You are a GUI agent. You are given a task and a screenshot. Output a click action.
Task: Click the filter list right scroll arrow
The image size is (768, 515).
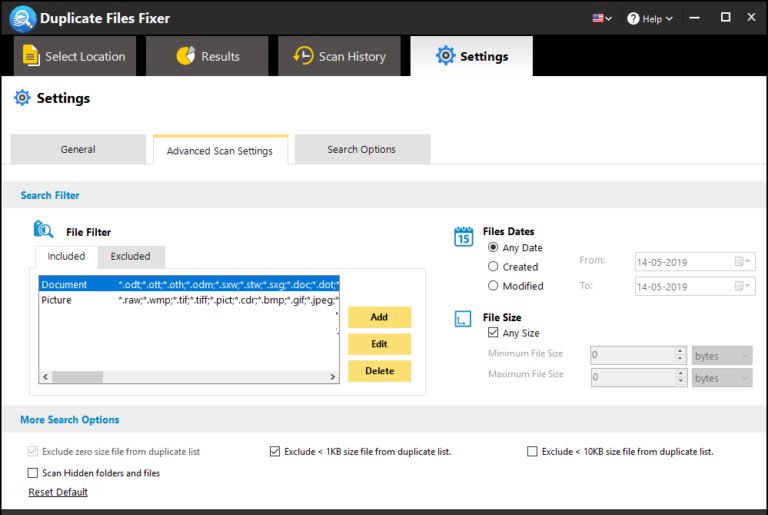tap(333, 377)
